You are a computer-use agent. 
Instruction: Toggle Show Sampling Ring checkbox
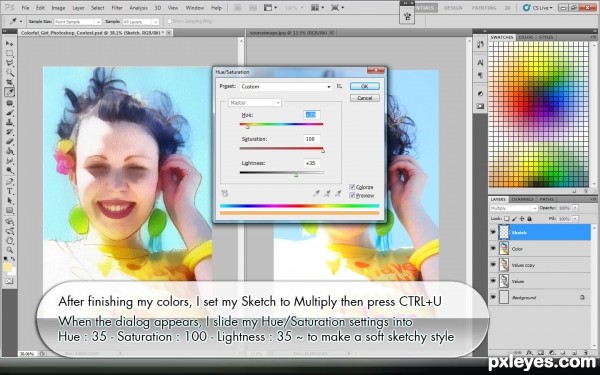[169, 21]
